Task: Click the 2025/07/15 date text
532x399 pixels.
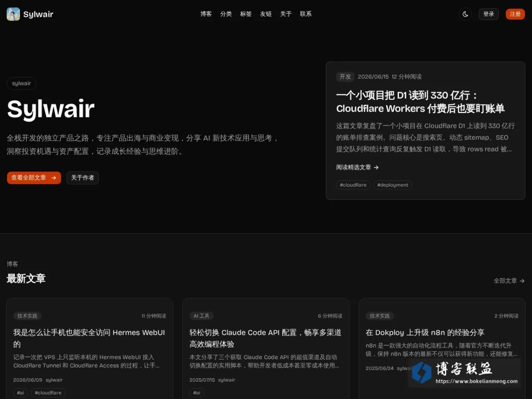Action: tap(202, 380)
